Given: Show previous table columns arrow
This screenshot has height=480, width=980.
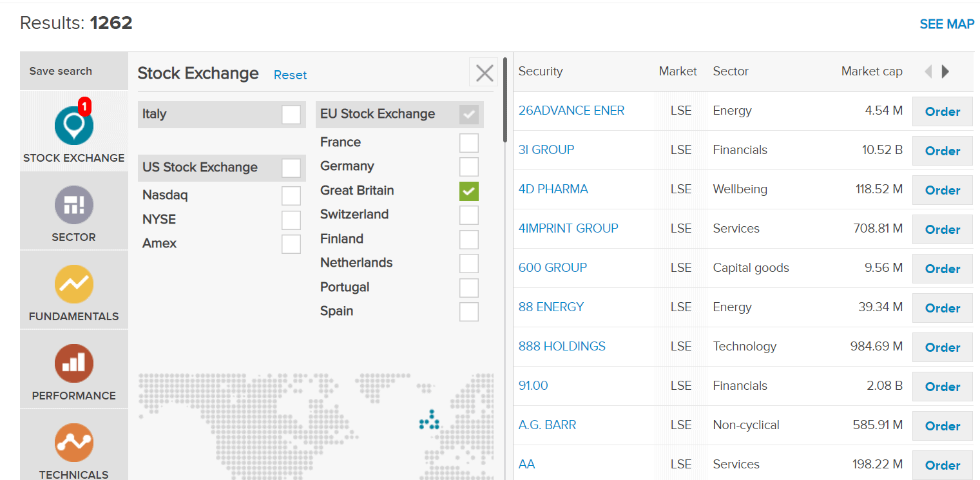Looking at the screenshot, I should [928, 72].
